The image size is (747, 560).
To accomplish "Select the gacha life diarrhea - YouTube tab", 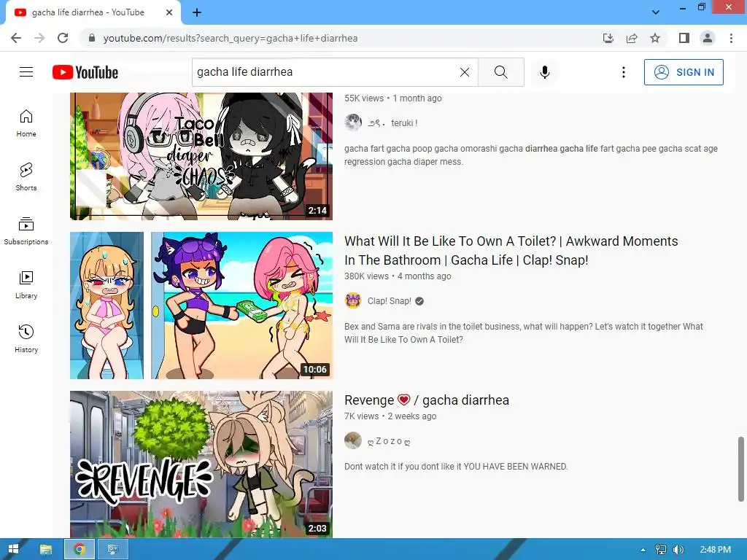I will coord(93,12).
